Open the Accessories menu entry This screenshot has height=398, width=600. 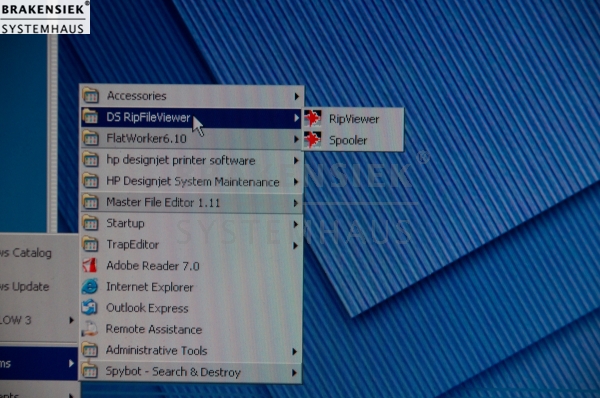pos(191,96)
